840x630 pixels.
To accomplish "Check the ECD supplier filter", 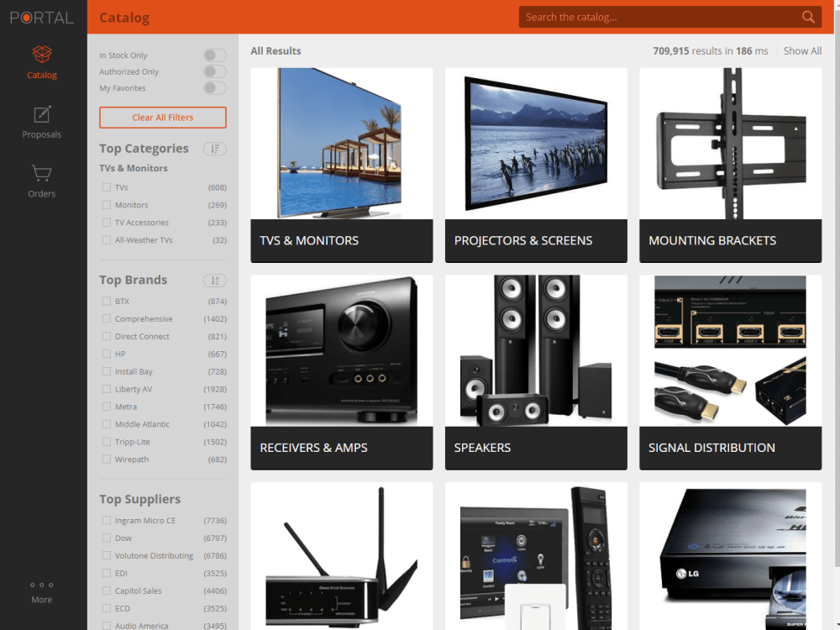I will pos(107,608).
